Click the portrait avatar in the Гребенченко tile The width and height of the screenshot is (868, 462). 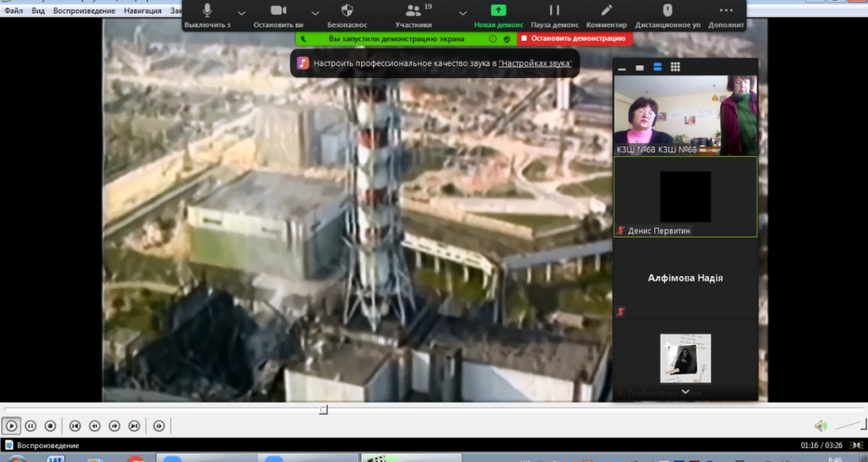pyautogui.click(x=685, y=358)
